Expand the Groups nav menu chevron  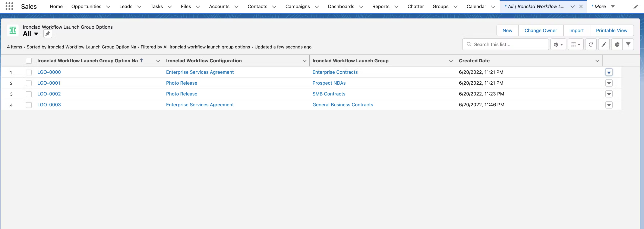(x=455, y=7)
